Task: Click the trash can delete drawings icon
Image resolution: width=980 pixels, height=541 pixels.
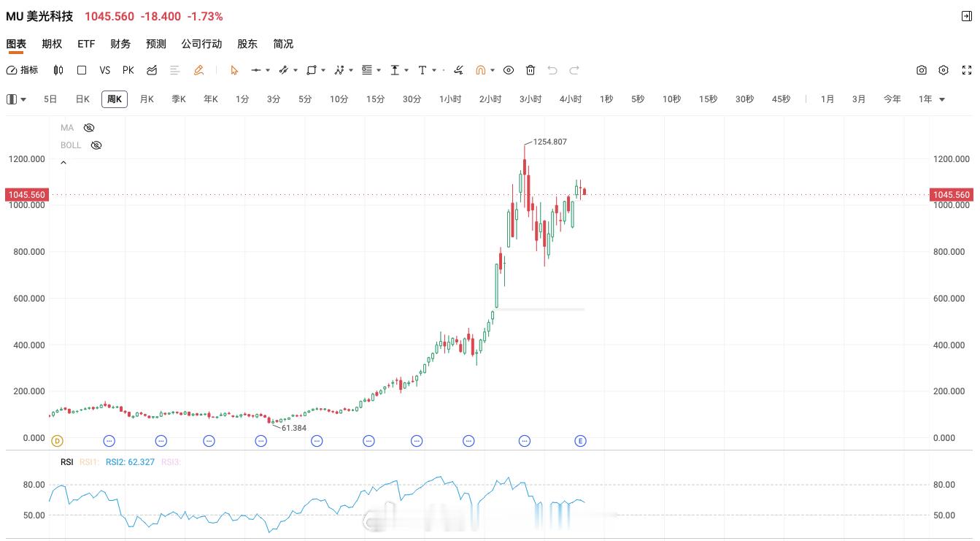Action: (530, 70)
